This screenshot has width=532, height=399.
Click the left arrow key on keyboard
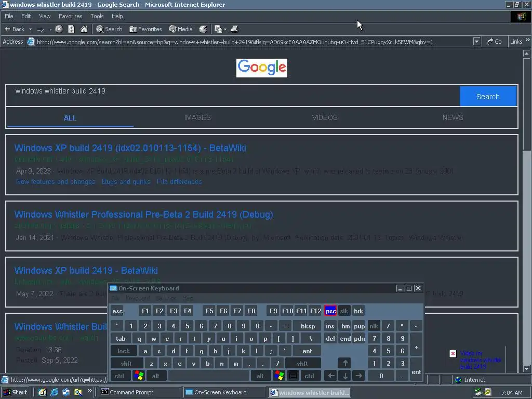click(x=331, y=376)
